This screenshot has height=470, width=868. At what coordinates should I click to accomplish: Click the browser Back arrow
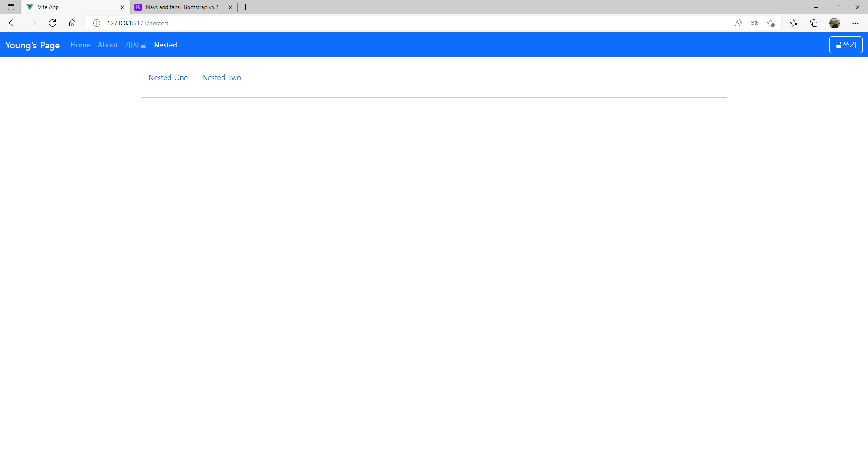pos(13,23)
